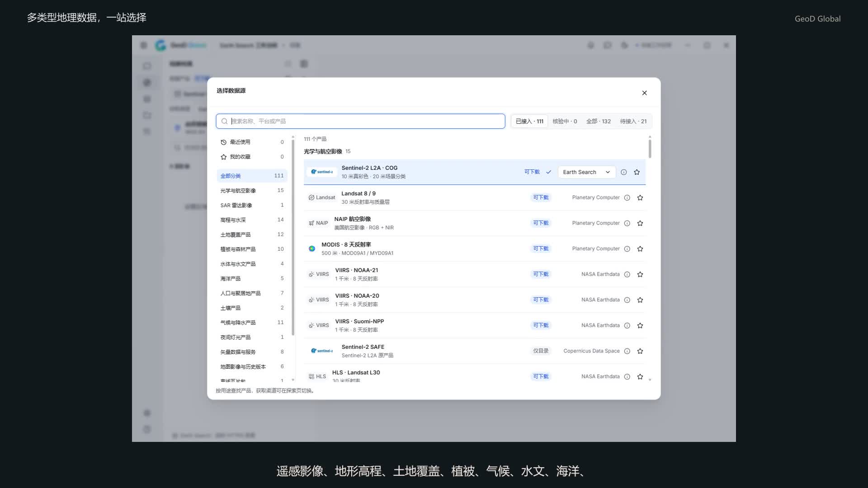Select the VIIRS · NOAA-20 row
The width and height of the screenshot is (868, 488).
[x=475, y=300]
